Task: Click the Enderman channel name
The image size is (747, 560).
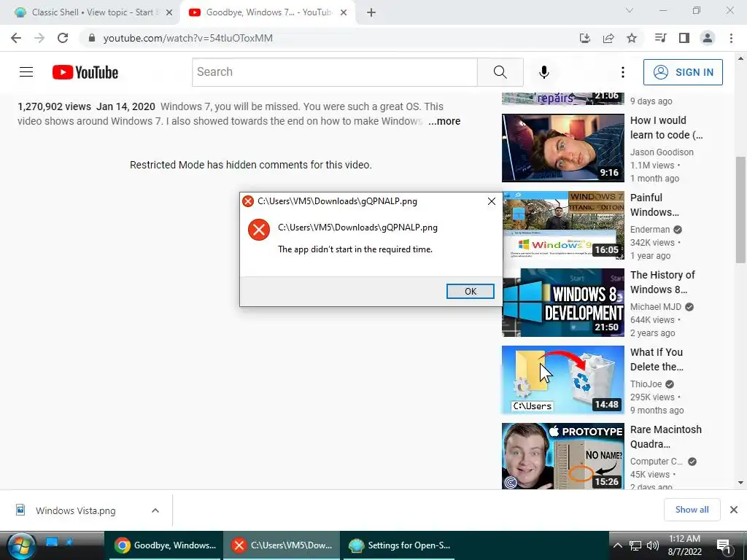Action: (x=650, y=230)
